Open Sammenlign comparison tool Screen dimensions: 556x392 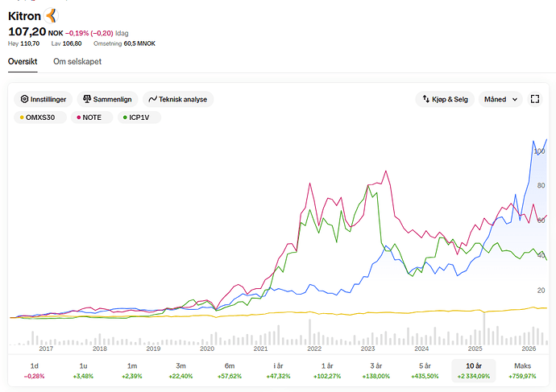[107, 99]
